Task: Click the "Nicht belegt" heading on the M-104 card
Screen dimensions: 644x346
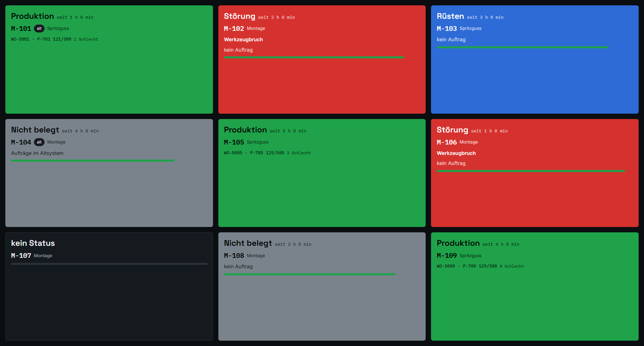Action: click(x=35, y=130)
